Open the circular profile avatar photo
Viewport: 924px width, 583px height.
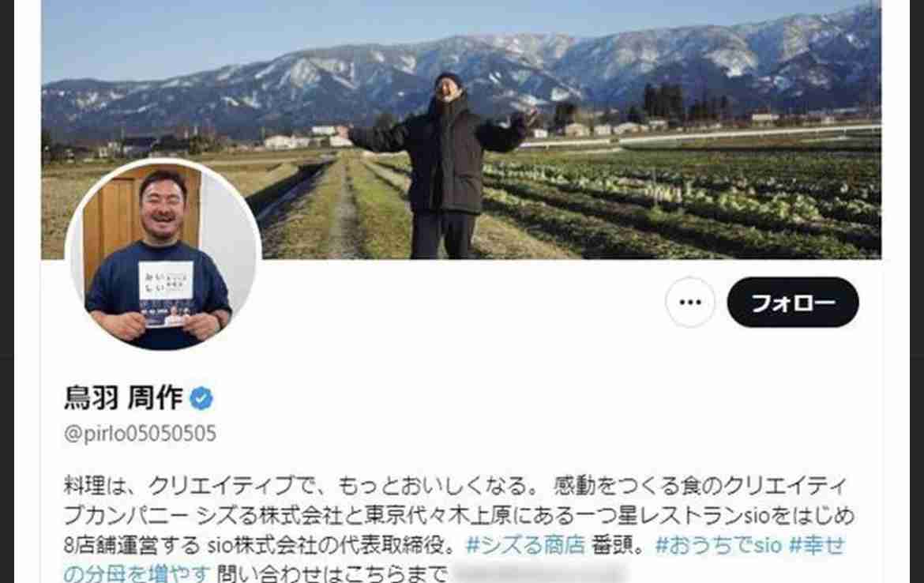[163, 254]
